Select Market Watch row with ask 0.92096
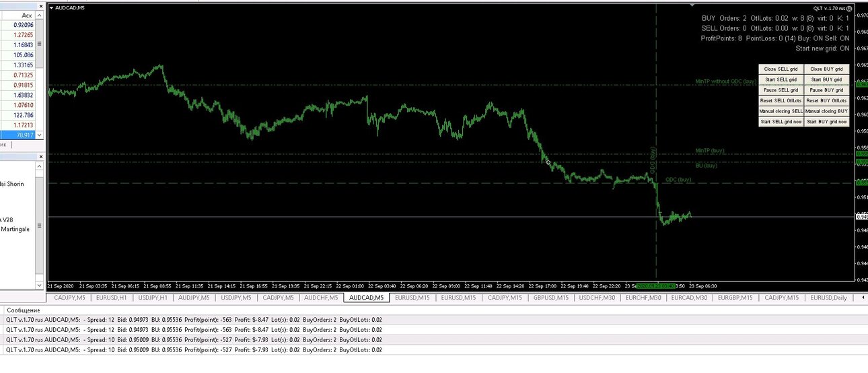Image resolution: width=868 pixels, height=373 pixels. (17, 24)
